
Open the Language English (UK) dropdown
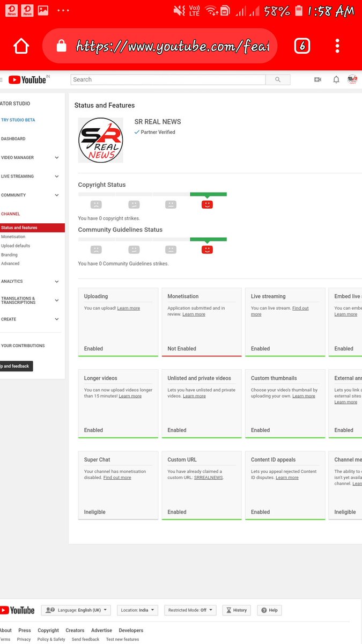(76, 610)
